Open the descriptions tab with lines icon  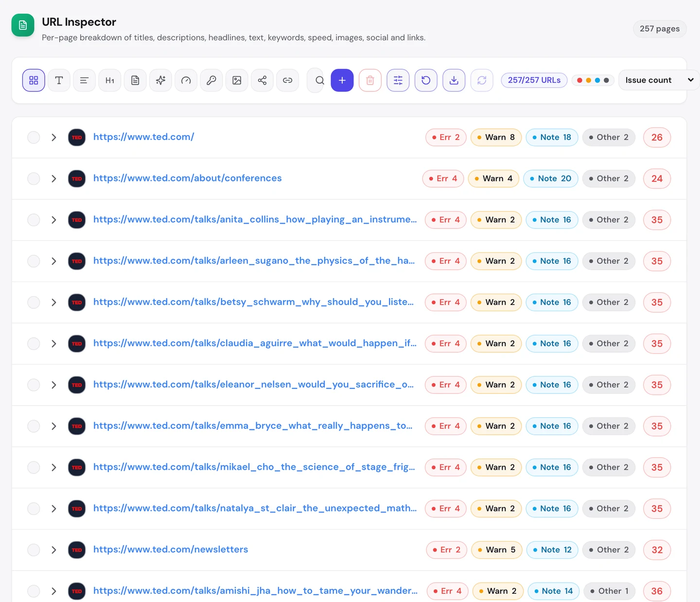pyautogui.click(x=84, y=80)
